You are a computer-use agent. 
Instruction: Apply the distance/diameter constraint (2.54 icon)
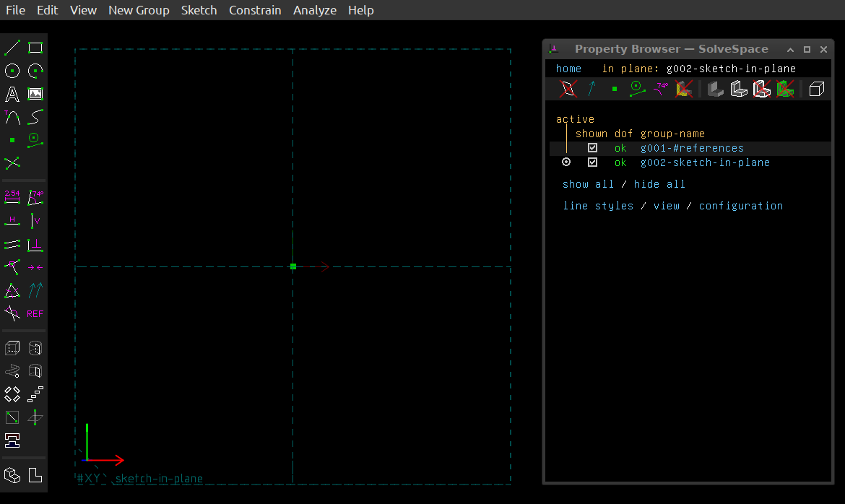12,197
